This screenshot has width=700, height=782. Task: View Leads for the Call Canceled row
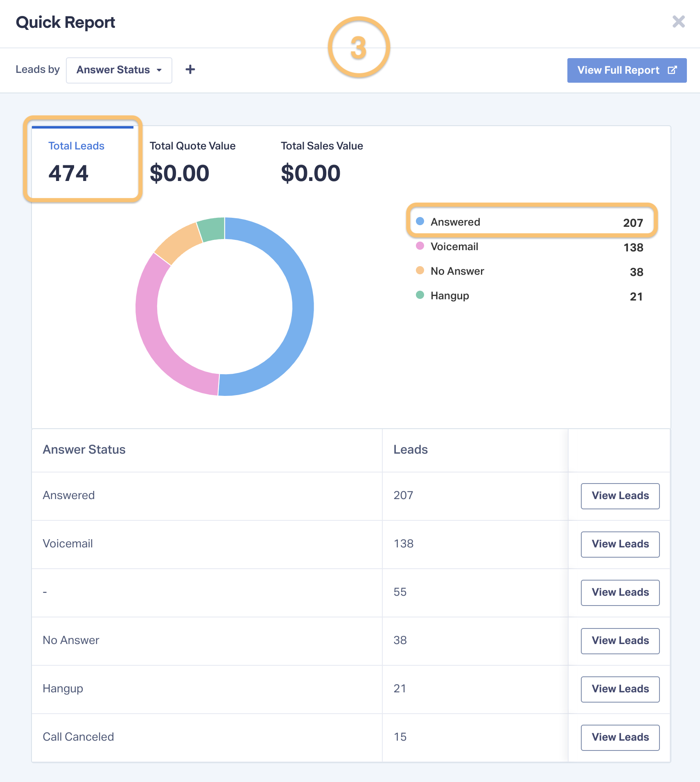620,737
